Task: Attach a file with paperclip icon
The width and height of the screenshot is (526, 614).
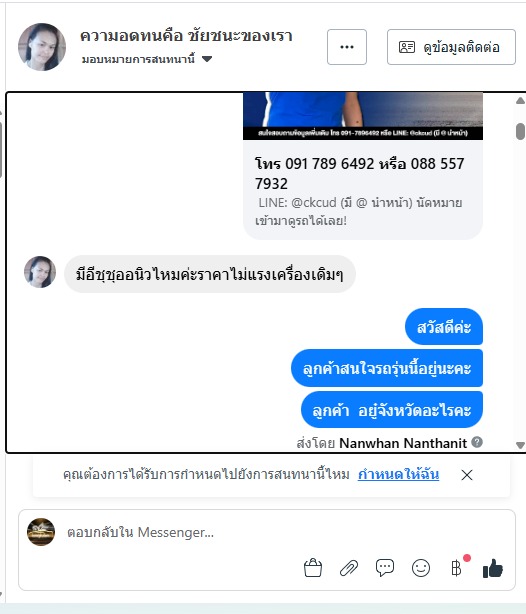Action: click(349, 568)
